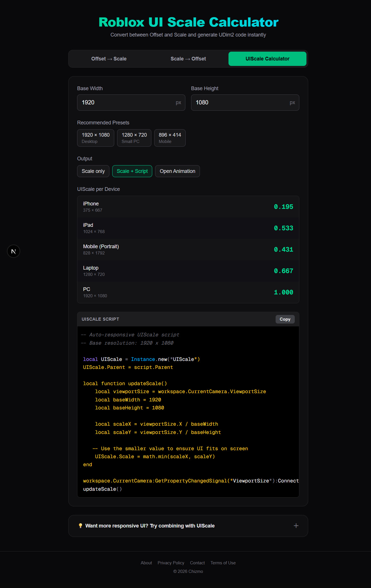This screenshot has height=588, width=371.
Task: Click the iPhone device row label
Action: (x=91, y=204)
